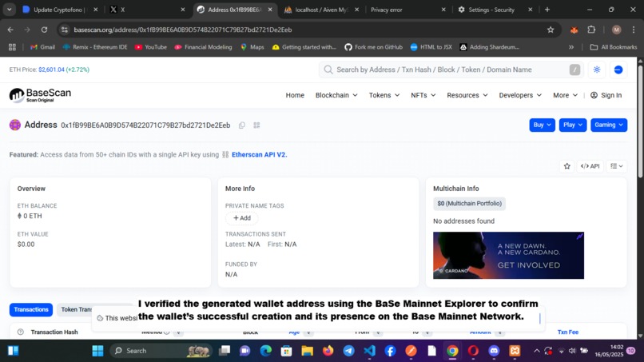644x362 pixels.
Task: Switch to the Settings - Security tab
Action: click(x=495, y=10)
